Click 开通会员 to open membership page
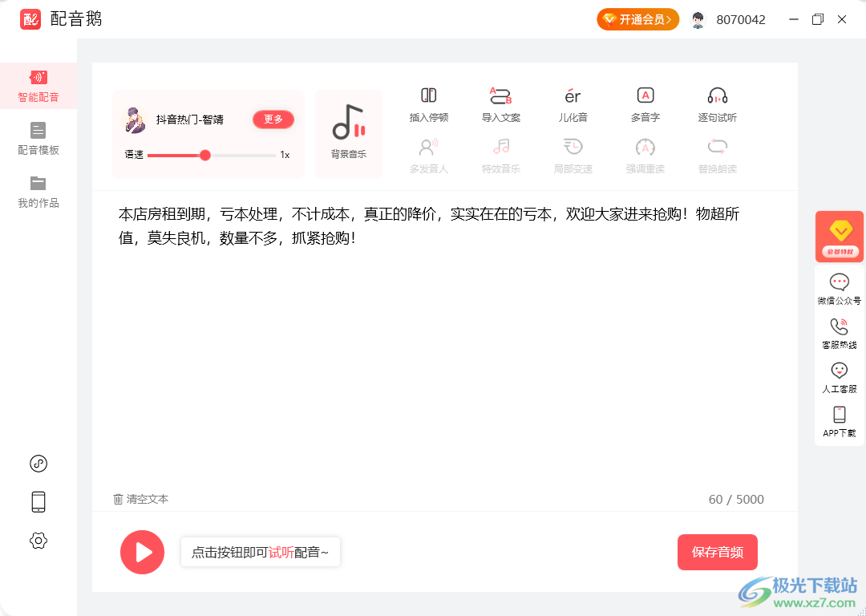The image size is (866, 616). coord(637,18)
